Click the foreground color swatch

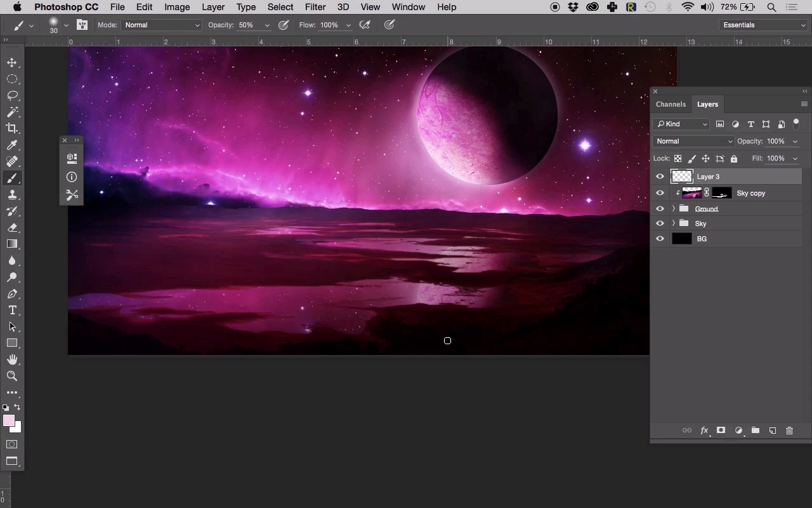pos(8,420)
